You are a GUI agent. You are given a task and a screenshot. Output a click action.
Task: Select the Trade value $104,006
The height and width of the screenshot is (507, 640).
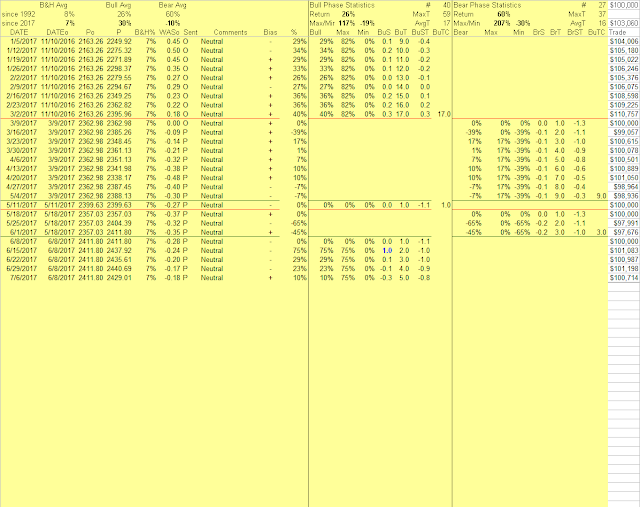[624, 41]
